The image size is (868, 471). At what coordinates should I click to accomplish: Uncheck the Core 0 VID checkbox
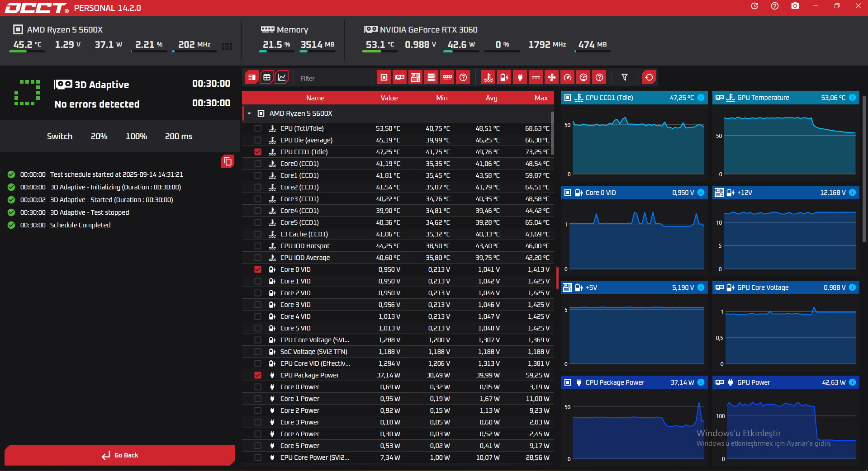pos(258,269)
